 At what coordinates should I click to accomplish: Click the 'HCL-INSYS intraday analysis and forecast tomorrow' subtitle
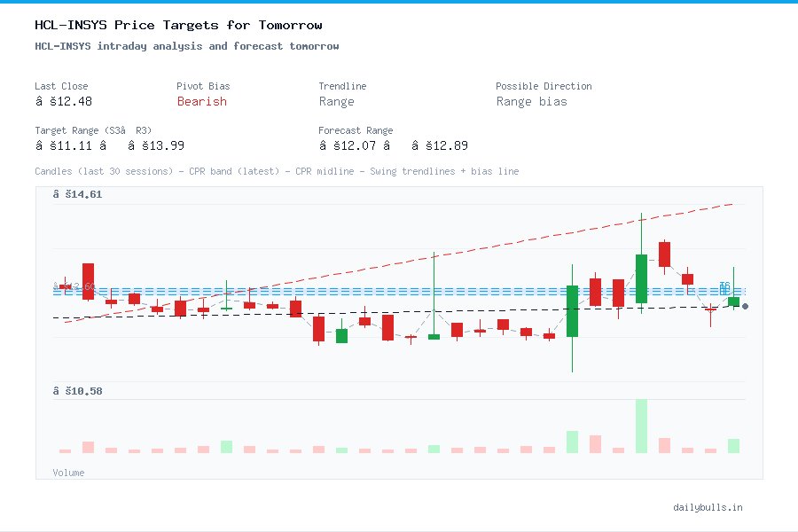point(187,46)
